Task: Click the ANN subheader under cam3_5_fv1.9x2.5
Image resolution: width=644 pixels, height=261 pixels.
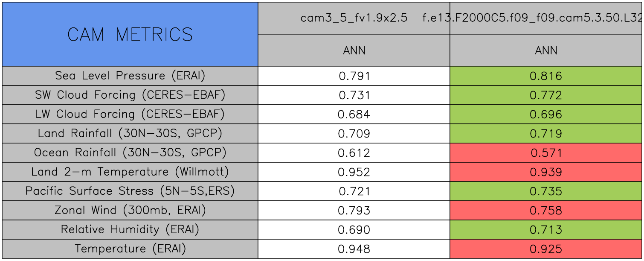Action: (354, 50)
